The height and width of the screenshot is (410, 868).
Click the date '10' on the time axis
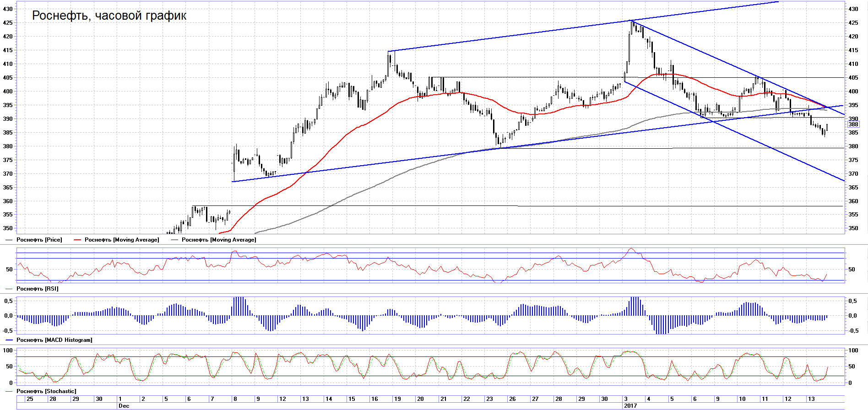742,399
